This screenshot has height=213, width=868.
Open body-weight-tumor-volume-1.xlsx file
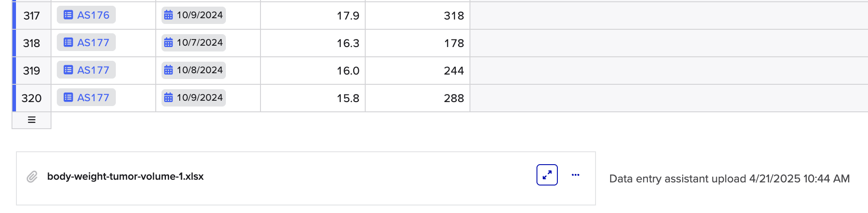coord(125,177)
